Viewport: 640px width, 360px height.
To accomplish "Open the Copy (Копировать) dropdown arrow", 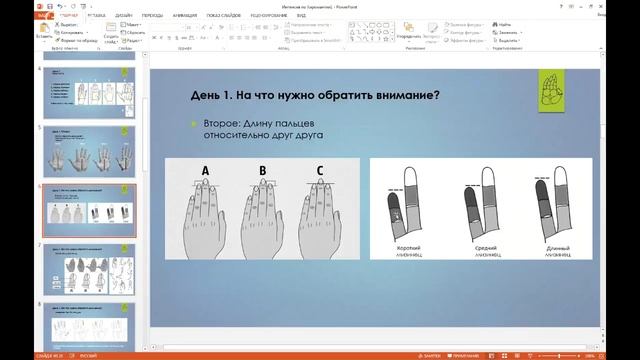I will 87,32.
